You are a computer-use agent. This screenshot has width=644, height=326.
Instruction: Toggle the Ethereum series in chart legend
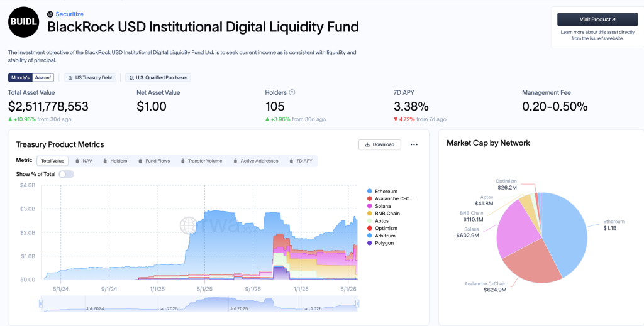(382, 191)
